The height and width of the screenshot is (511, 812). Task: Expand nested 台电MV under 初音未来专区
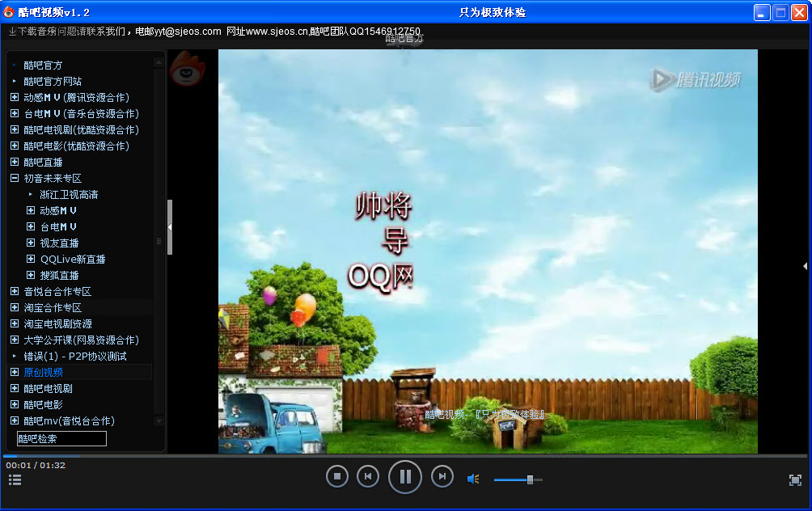pos(31,226)
